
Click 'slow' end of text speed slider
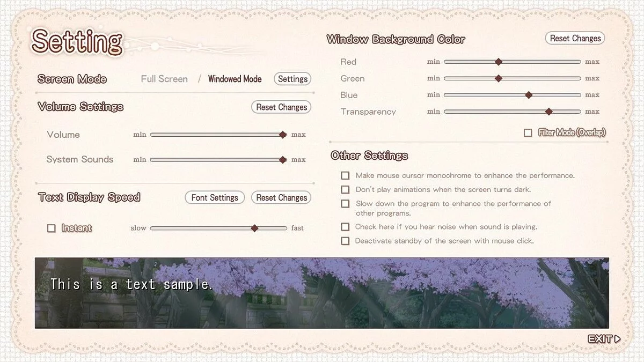coord(138,228)
